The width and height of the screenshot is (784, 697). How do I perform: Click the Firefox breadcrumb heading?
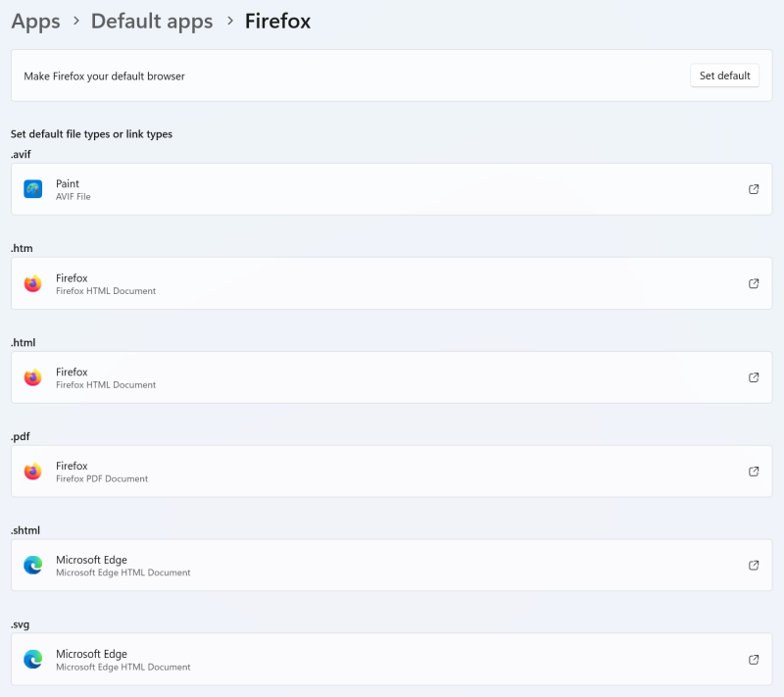[x=277, y=21]
